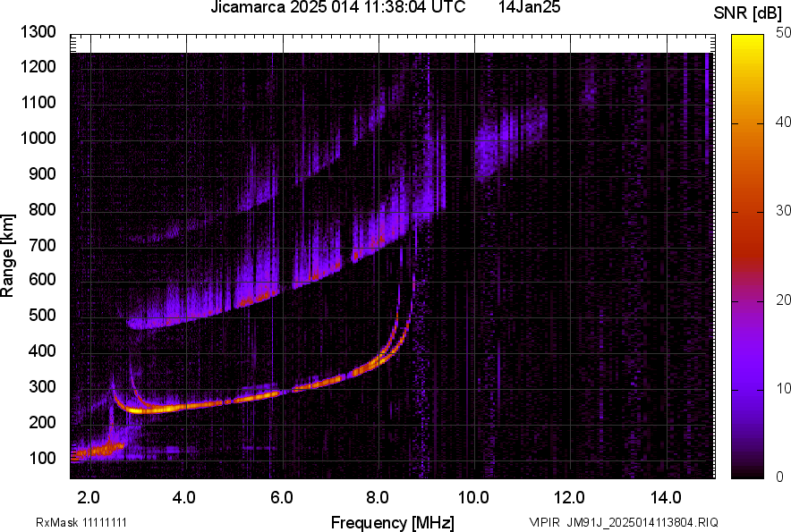Click range tick label '100'
Viewport: 791px width, 532px height.
[x=42, y=458]
